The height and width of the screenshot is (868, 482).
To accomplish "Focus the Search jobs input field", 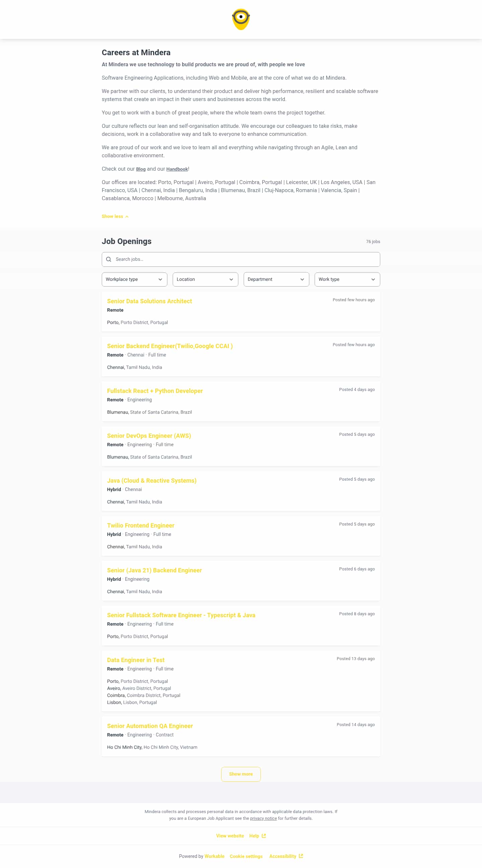I will point(241,259).
